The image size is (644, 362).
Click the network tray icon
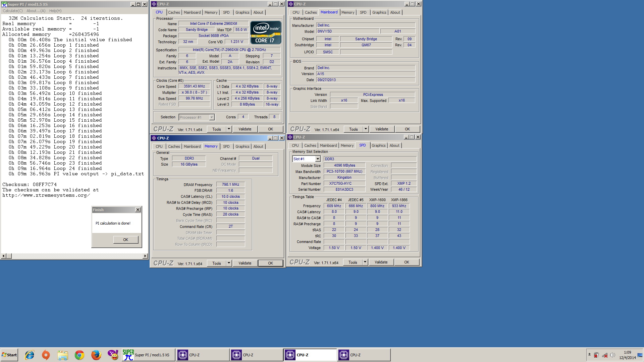click(x=605, y=355)
